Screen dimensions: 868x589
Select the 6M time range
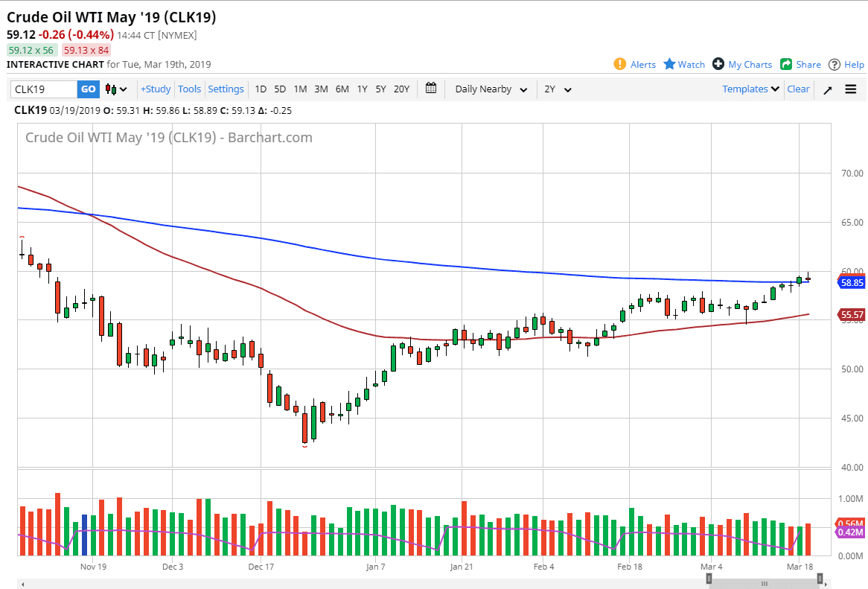click(342, 89)
